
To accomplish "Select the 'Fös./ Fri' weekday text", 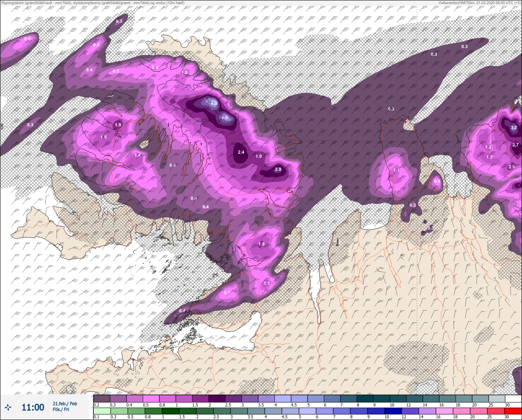I will click(x=61, y=409).
